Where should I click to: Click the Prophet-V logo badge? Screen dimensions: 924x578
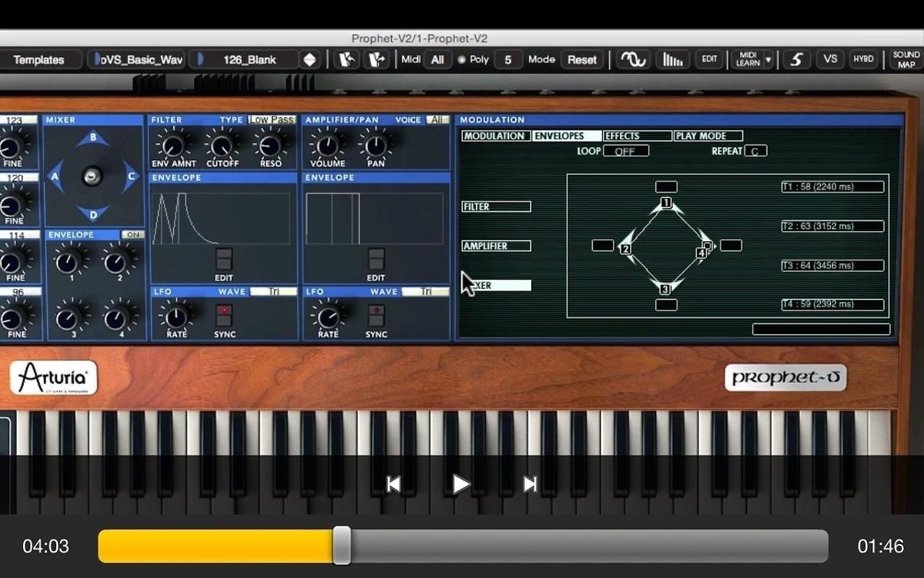785,378
